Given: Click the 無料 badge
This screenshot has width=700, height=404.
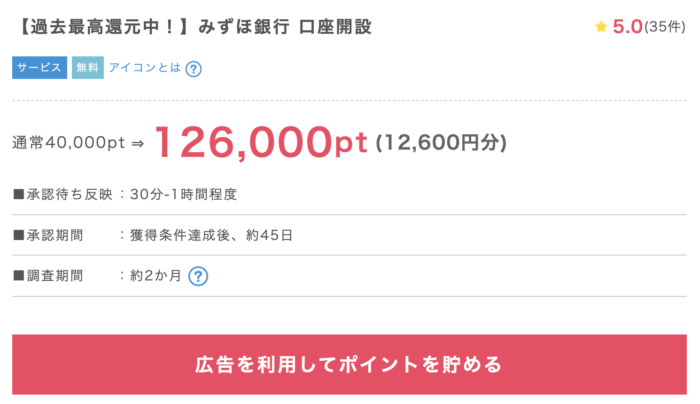Looking at the screenshot, I should tap(87, 68).
